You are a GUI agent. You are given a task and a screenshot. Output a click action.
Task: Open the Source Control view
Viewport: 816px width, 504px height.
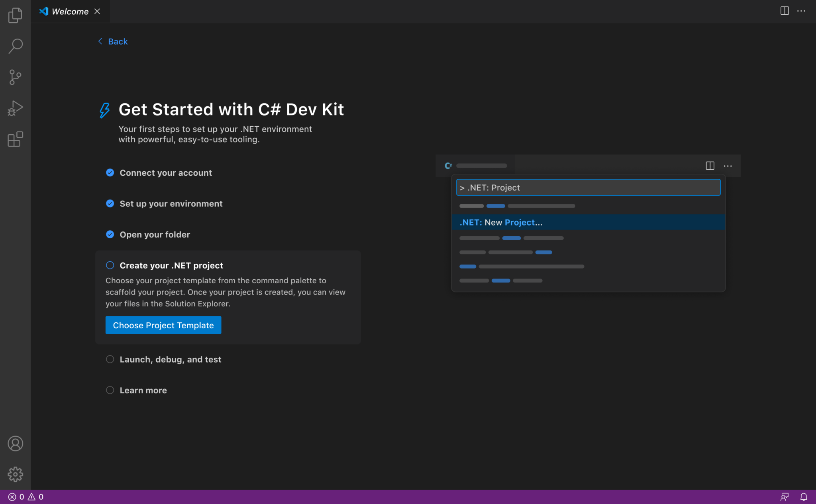click(x=15, y=77)
